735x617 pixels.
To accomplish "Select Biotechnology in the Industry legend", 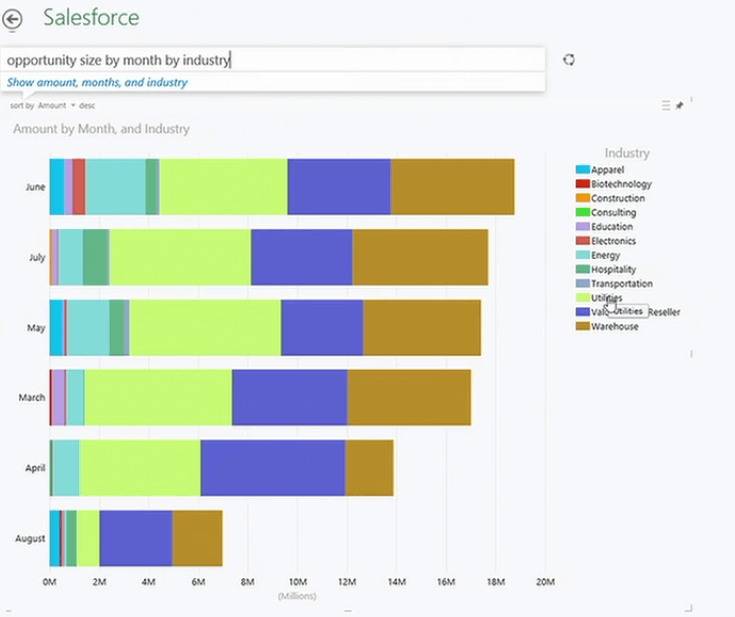I will click(620, 184).
